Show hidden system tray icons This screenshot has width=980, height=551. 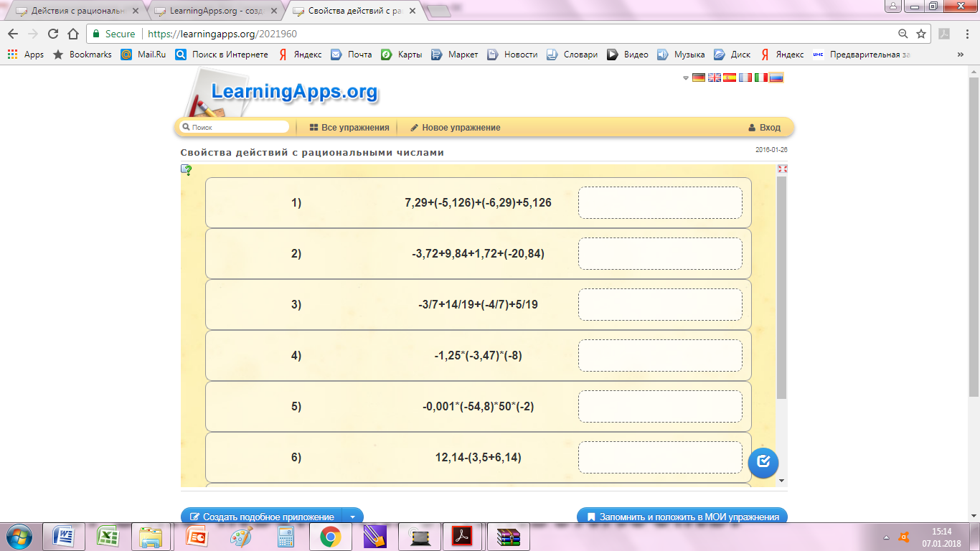pyautogui.click(x=886, y=537)
